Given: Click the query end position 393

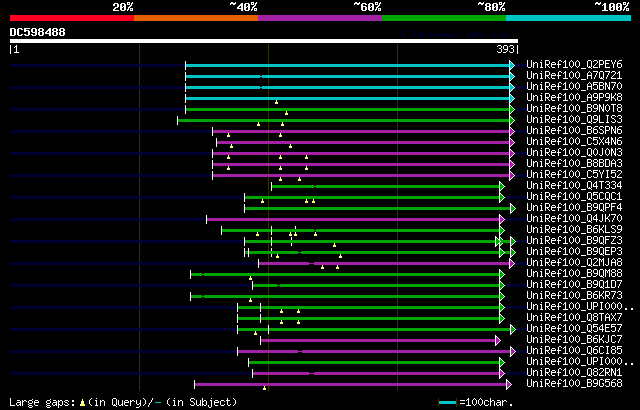Looking at the screenshot, I should click(505, 49).
